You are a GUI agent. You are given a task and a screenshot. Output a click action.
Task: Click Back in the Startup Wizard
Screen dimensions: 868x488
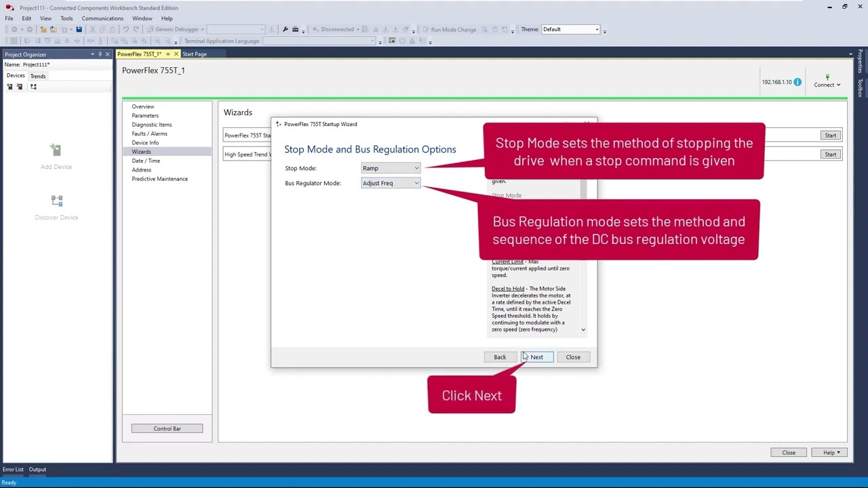click(x=500, y=357)
